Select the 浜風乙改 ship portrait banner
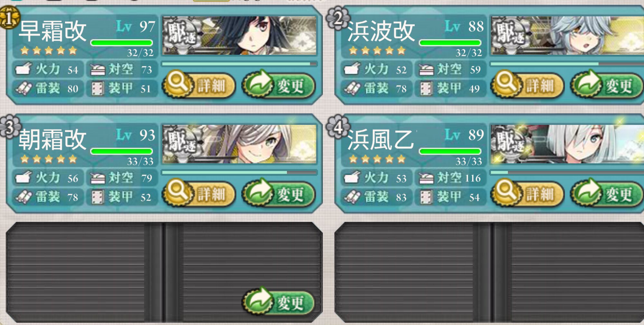 (x=567, y=144)
